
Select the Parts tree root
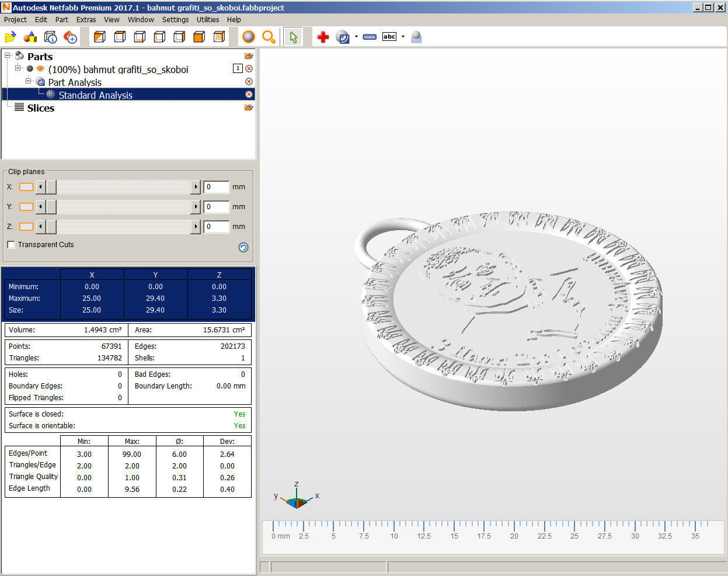tap(40, 56)
